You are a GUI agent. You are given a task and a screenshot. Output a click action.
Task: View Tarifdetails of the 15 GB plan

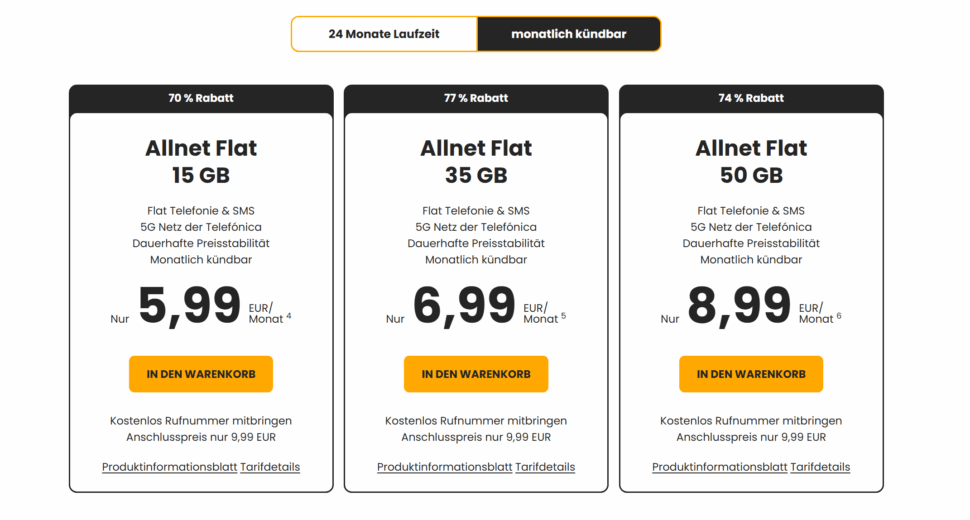[270, 467]
